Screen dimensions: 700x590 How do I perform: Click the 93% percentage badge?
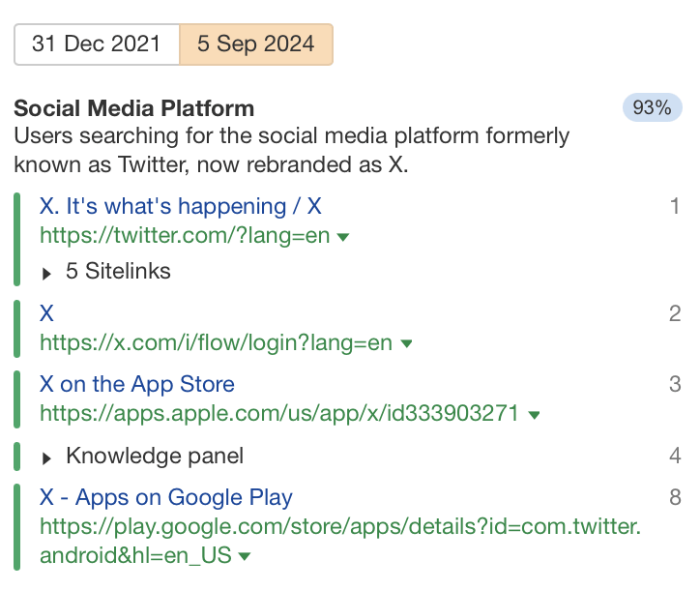[x=652, y=107]
